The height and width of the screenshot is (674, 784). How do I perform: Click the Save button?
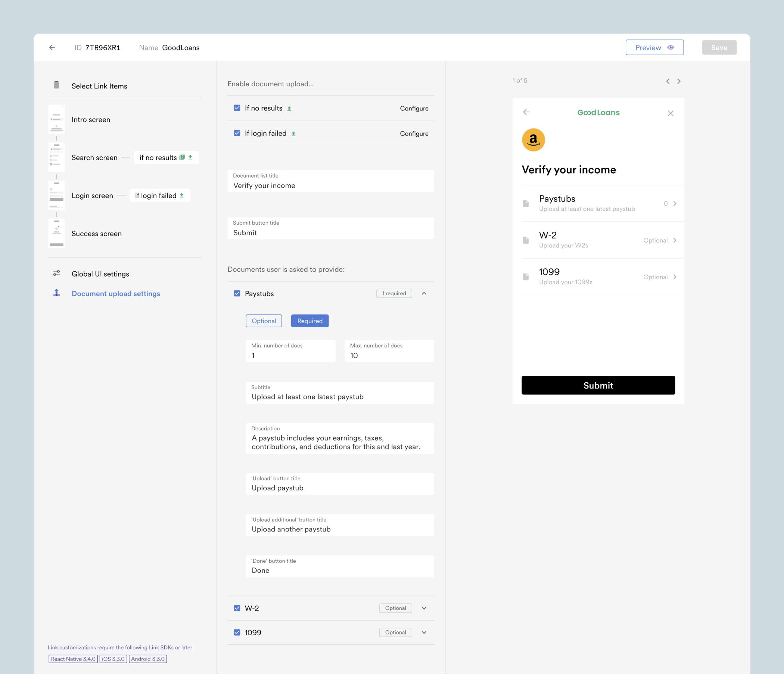[719, 47]
